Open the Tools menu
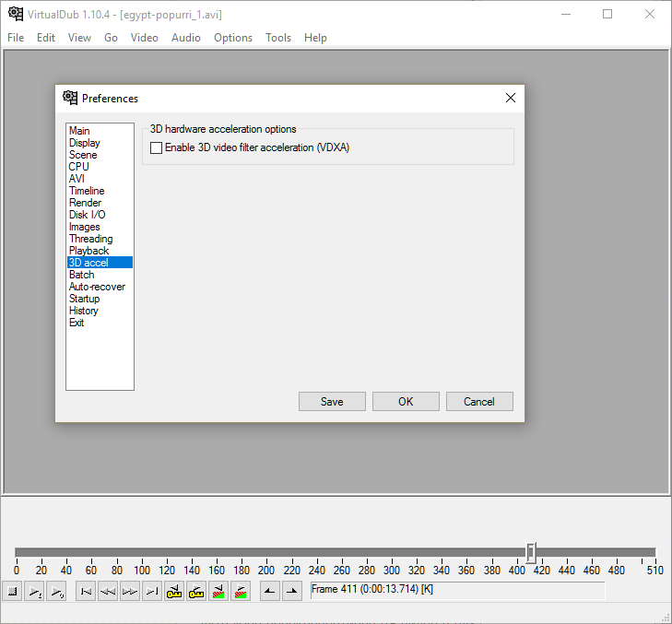The height and width of the screenshot is (624, 672). click(x=278, y=38)
